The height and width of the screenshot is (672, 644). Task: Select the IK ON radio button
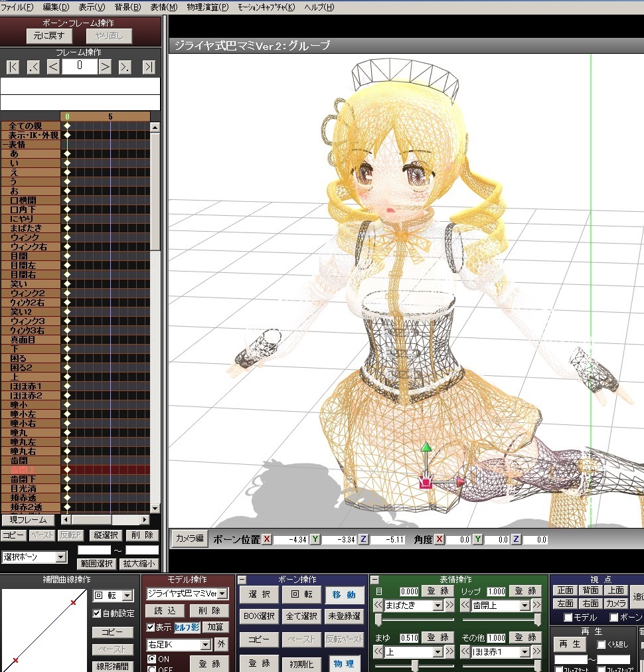[x=151, y=659]
